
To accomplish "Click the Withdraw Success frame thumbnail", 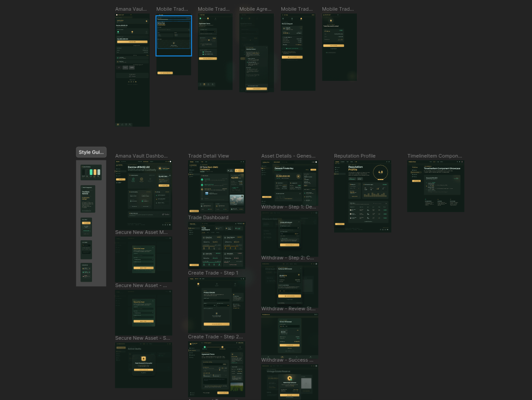I will click(x=289, y=382).
